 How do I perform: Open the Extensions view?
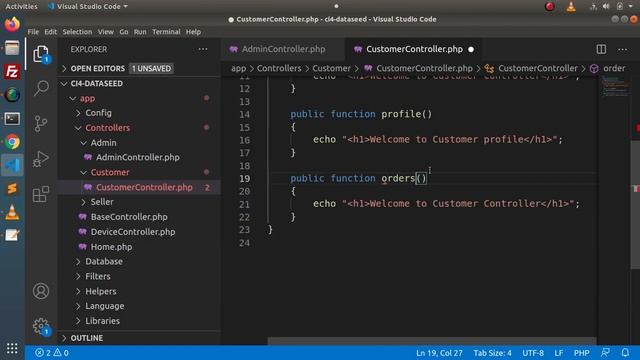coord(41,194)
